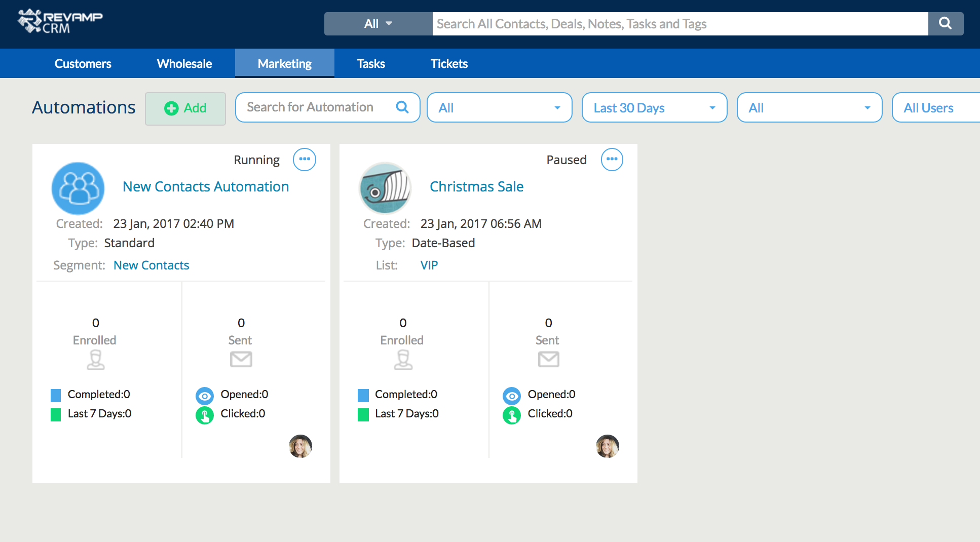Click Enrolled person icon in New Contacts card
Screen dimensions: 980x542
(x=95, y=360)
